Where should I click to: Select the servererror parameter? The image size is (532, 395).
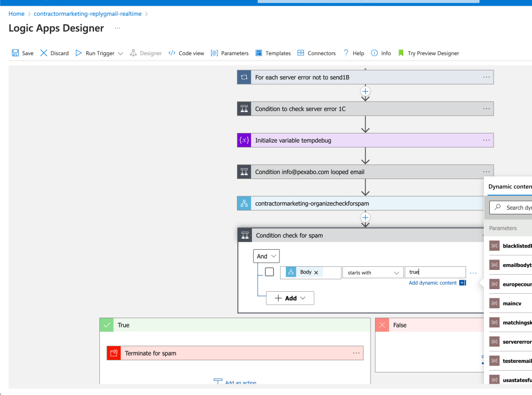[x=511, y=342]
